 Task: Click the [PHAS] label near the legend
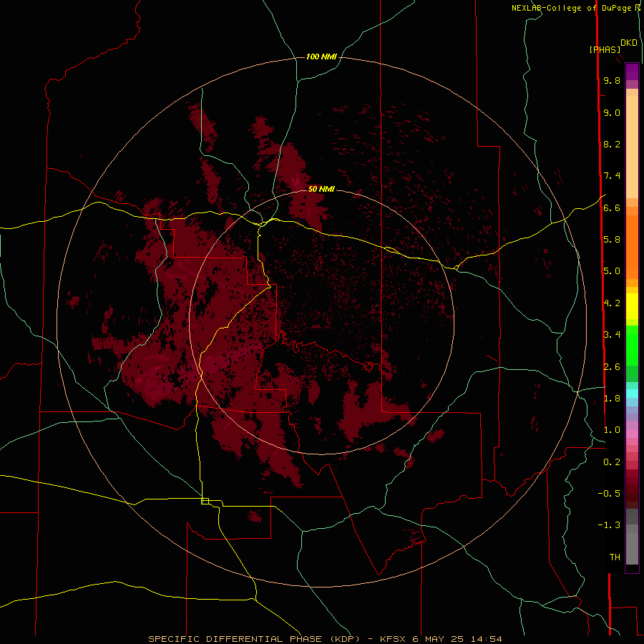605,49
